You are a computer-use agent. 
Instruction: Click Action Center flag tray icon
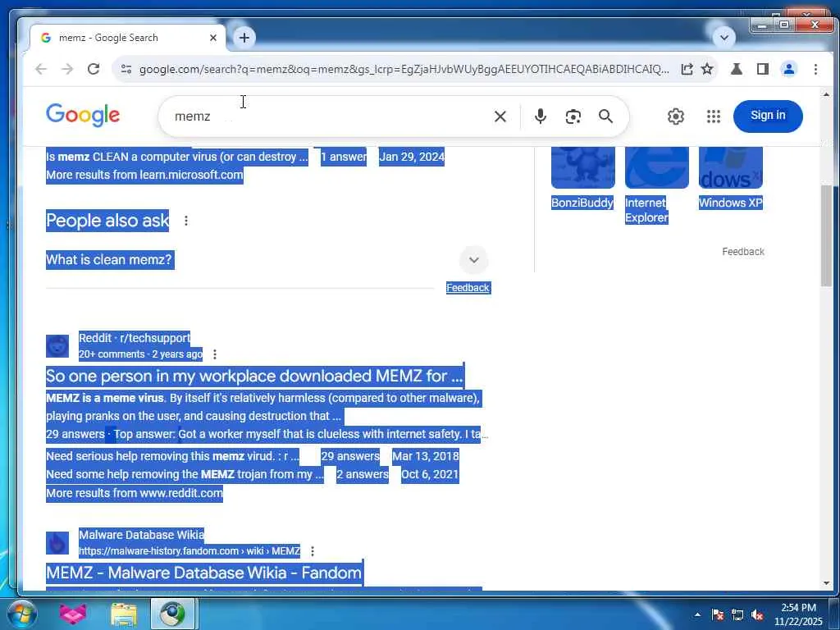pyautogui.click(x=717, y=615)
